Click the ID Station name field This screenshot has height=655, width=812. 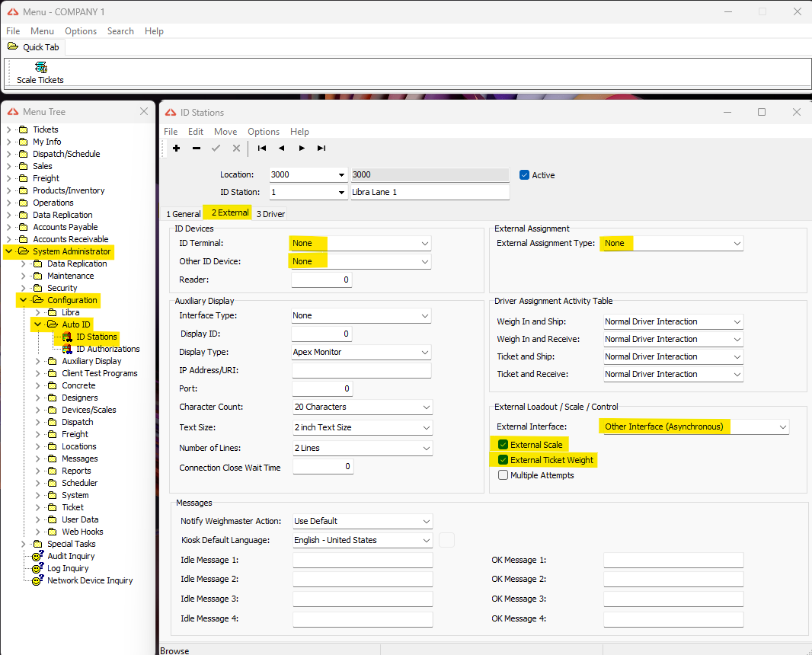[x=430, y=192]
